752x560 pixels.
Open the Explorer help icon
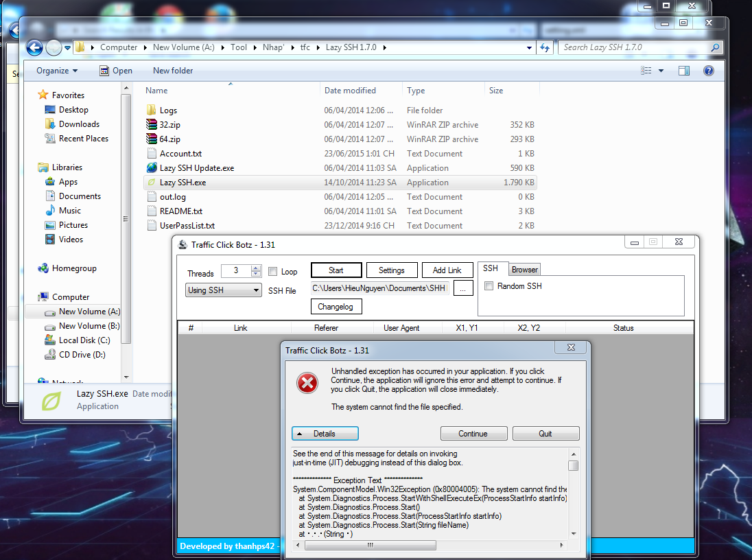[x=709, y=71]
